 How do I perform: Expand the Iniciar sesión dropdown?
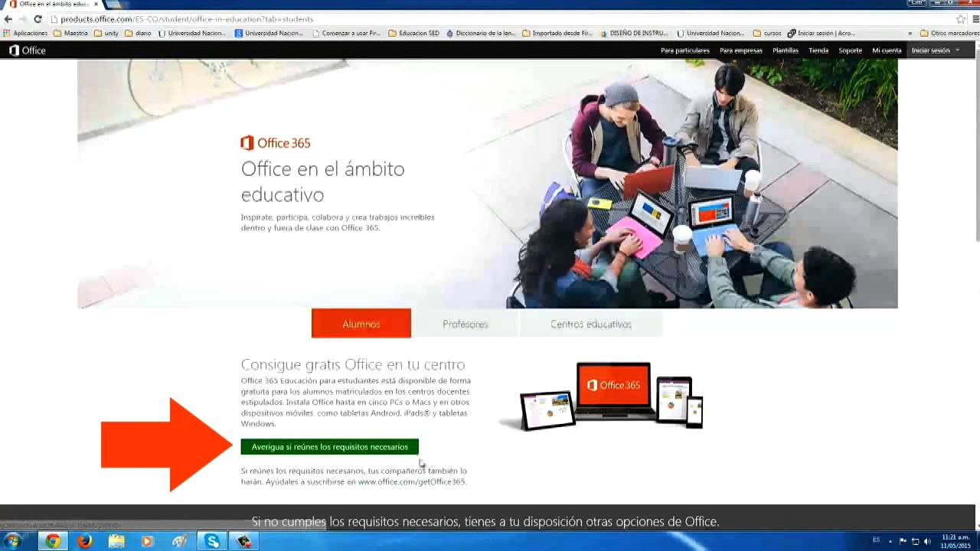935,51
